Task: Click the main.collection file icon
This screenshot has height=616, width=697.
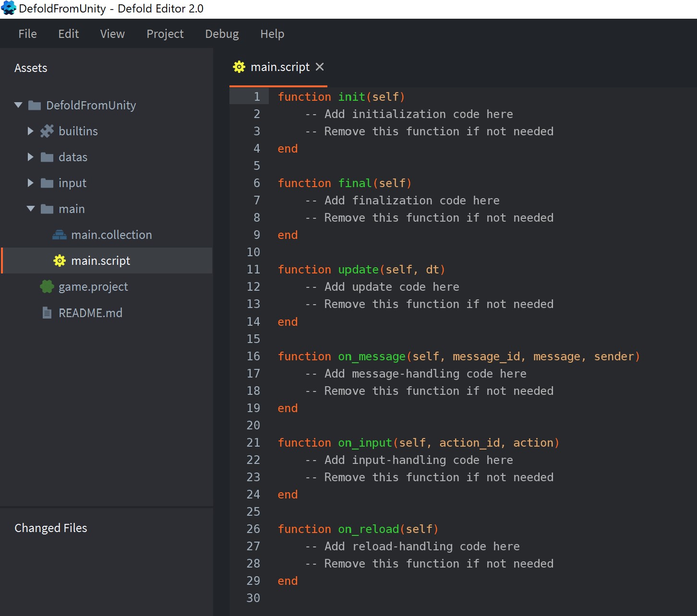Action: click(60, 235)
